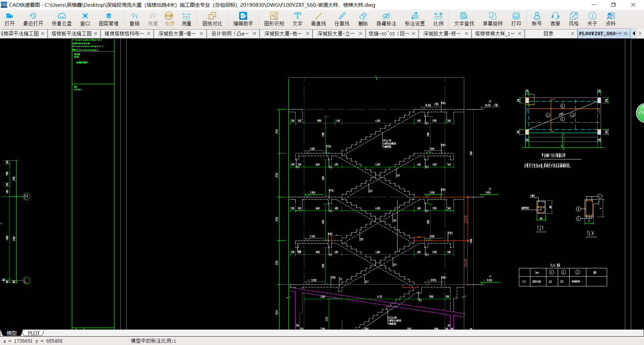The width and height of the screenshot is (644, 345).
Task: Toggle 隐藏标注 hide annotations
Action: (386, 19)
